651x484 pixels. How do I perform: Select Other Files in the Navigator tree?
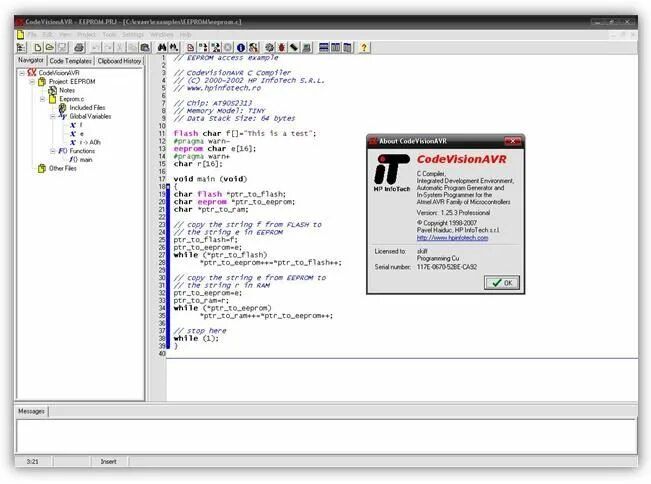pyautogui.click(x=63, y=169)
